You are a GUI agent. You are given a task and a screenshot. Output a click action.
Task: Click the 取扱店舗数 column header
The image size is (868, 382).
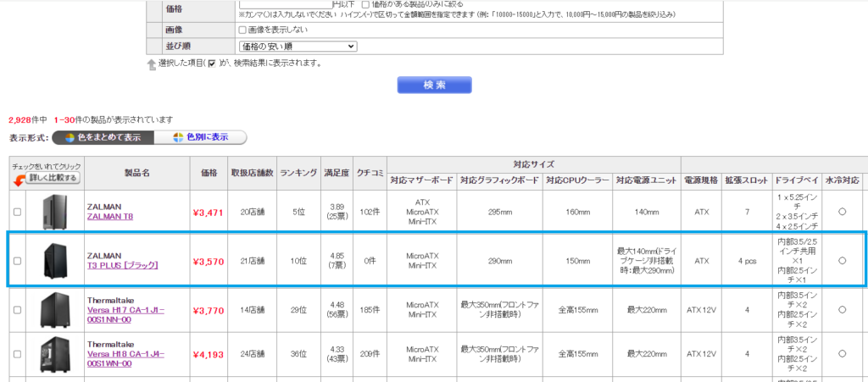(x=253, y=173)
